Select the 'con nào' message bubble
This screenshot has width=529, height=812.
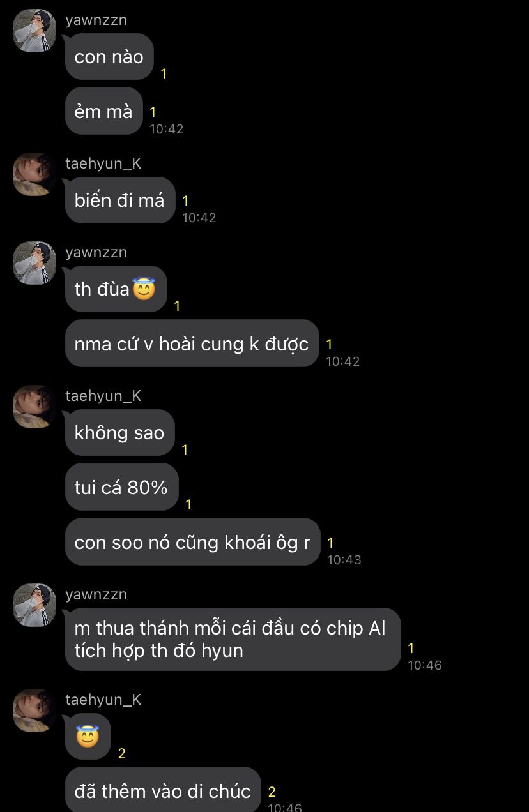coord(109,57)
